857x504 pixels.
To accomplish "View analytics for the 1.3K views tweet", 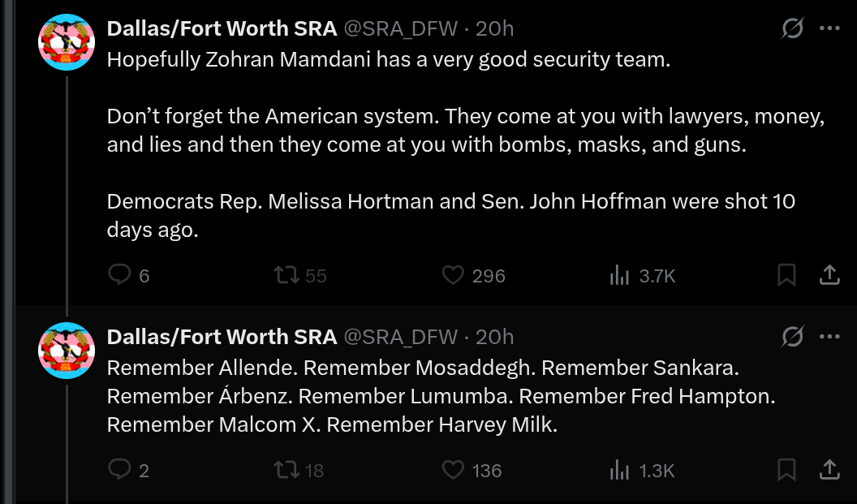I will 620,470.
